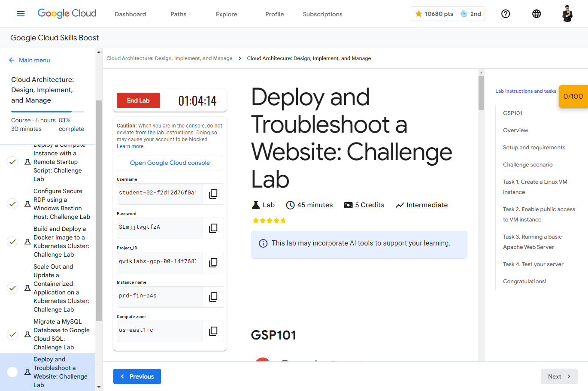Go back using Main menu arrow
588x391 pixels.
(x=12, y=60)
